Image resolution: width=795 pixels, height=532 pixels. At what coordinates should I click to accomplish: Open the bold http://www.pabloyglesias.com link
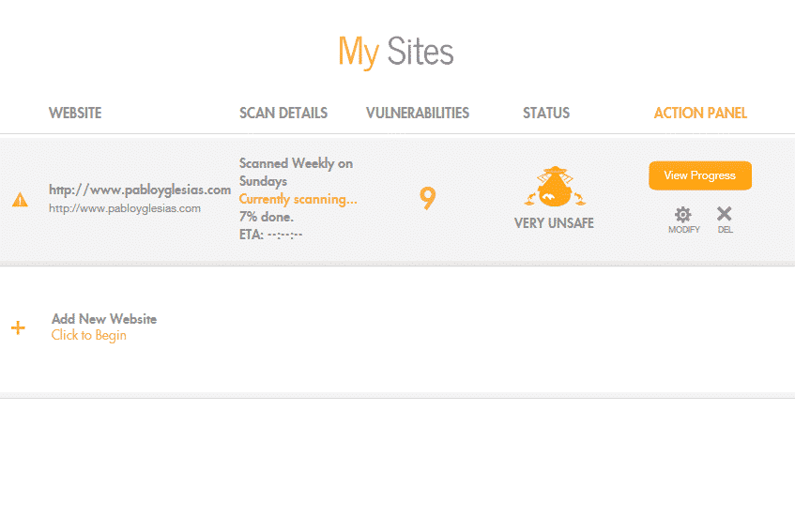point(140,190)
